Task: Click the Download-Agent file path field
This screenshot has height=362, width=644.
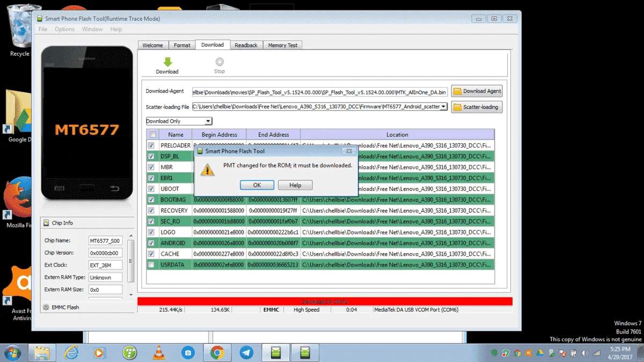Action: tap(320, 92)
